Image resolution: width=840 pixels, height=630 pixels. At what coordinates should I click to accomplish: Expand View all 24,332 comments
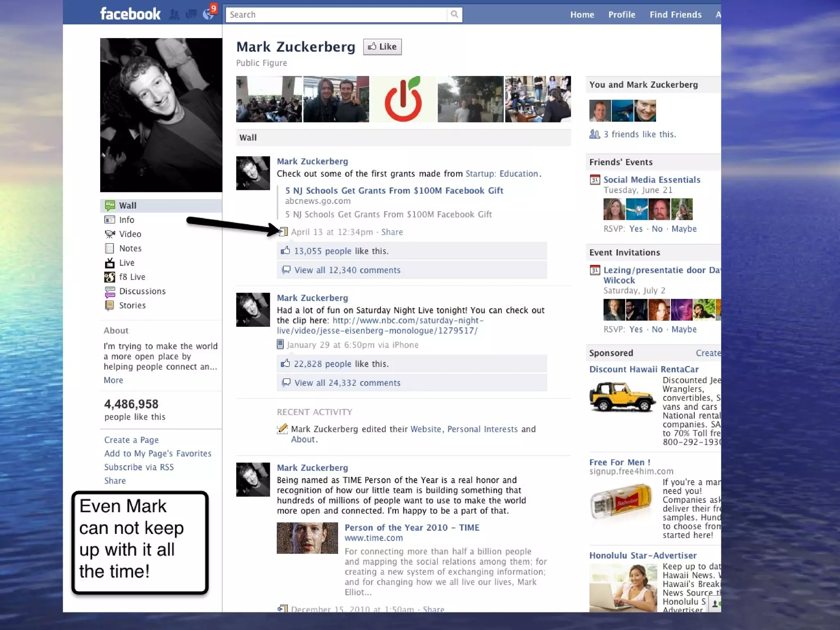pos(347,383)
